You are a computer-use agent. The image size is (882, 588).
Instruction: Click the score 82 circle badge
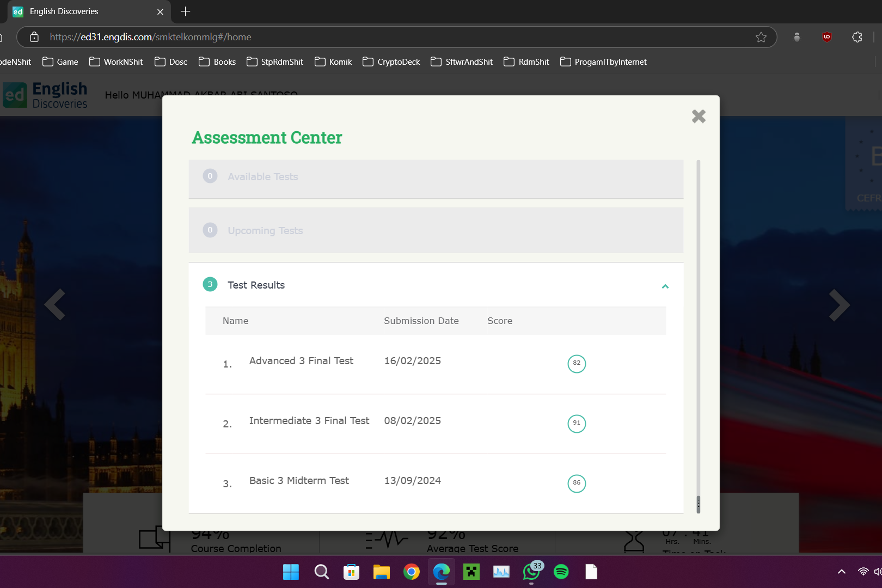[x=577, y=364]
